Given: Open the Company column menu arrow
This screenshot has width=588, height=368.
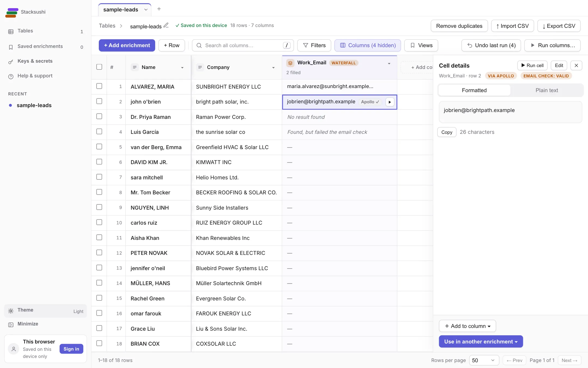Looking at the screenshot, I should click(x=273, y=68).
